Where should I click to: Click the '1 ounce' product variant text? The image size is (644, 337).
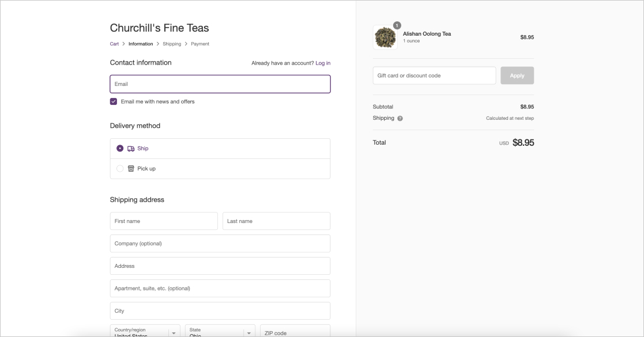[411, 41]
